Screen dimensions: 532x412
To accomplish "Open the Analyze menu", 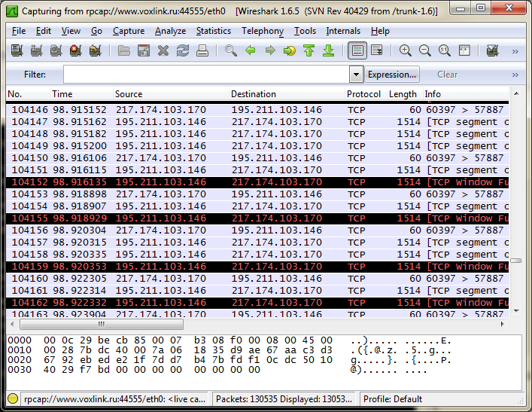I will [170, 31].
